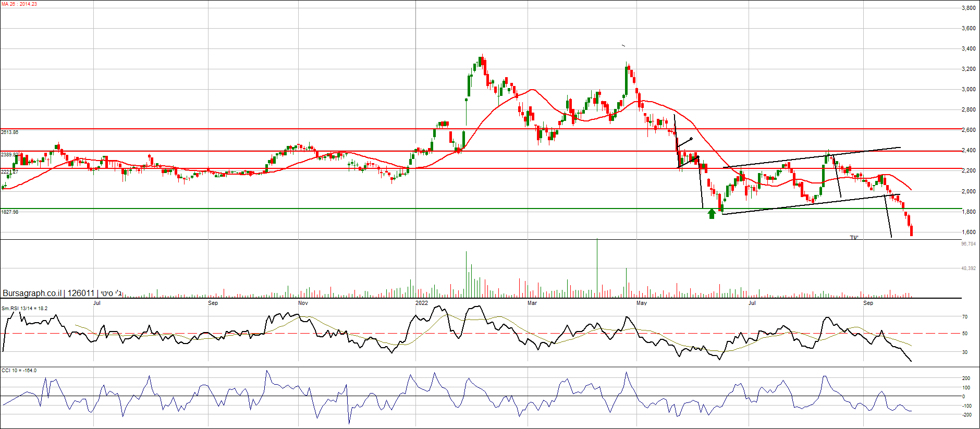Click the 'Sm.RSI 13/14 = 18.2' label
The image size is (980, 429).
[x=24, y=309]
